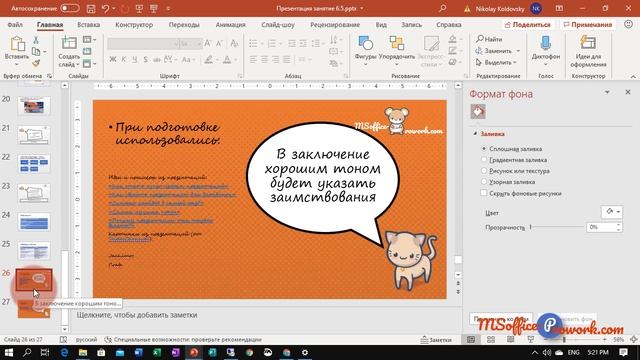The height and width of the screenshot is (360, 640).
Task: Click the Transparency (Прозрачность) slider
Action: click(557, 227)
